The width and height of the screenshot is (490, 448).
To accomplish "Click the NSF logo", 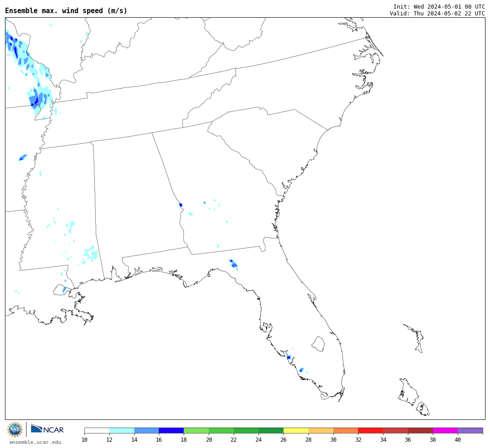I will [x=15, y=429].
